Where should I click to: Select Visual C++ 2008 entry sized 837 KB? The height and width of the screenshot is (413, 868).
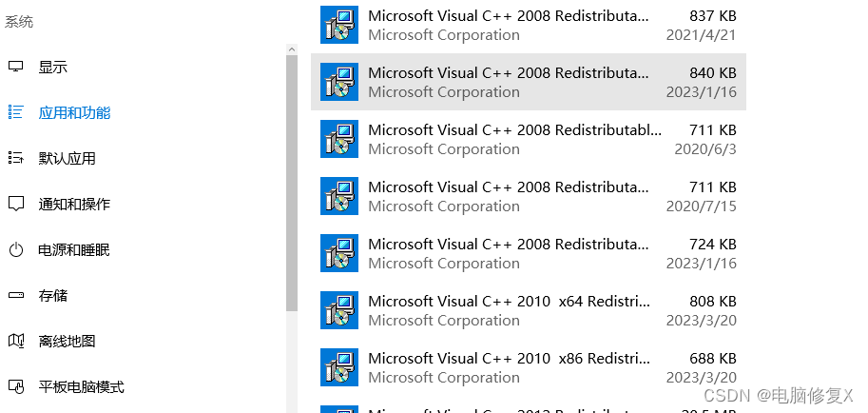[528, 25]
